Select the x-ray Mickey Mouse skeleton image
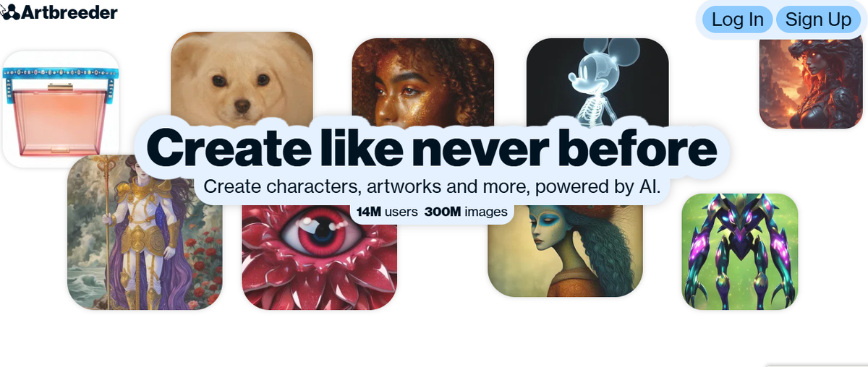 click(597, 79)
